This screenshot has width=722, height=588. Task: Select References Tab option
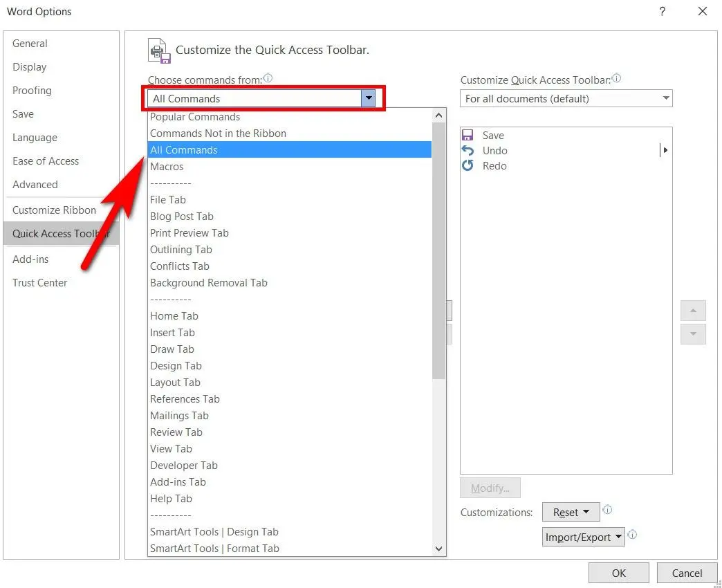290,398
